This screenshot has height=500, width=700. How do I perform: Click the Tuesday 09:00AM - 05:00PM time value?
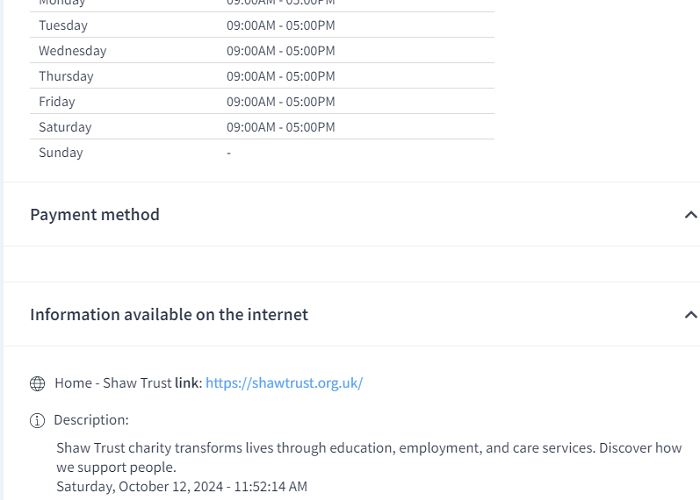coord(281,25)
